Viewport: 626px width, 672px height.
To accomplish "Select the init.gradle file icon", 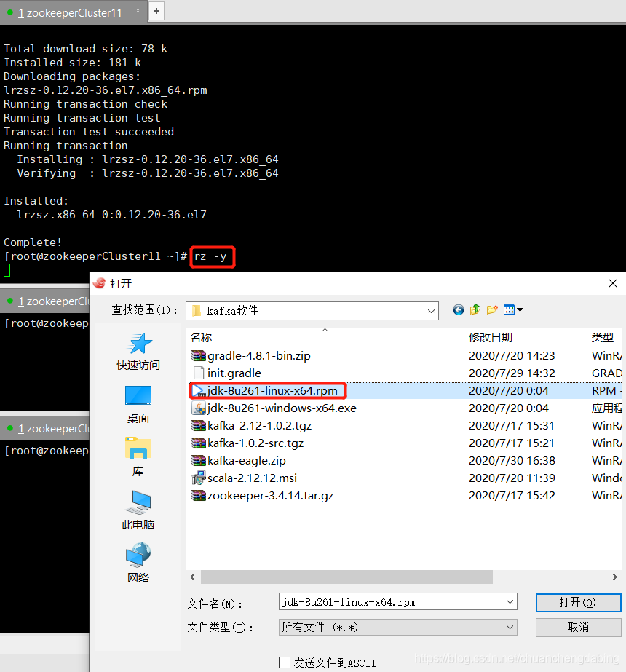I will (x=199, y=373).
